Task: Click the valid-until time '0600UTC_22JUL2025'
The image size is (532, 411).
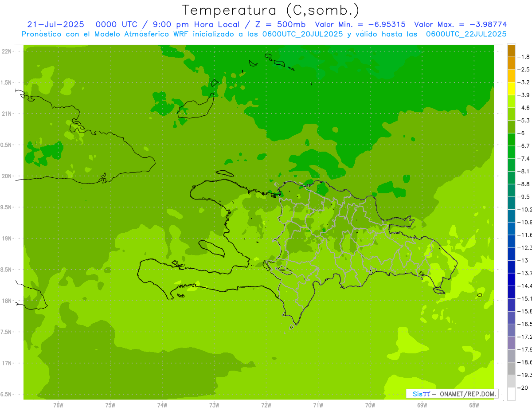Action: tap(466, 34)
